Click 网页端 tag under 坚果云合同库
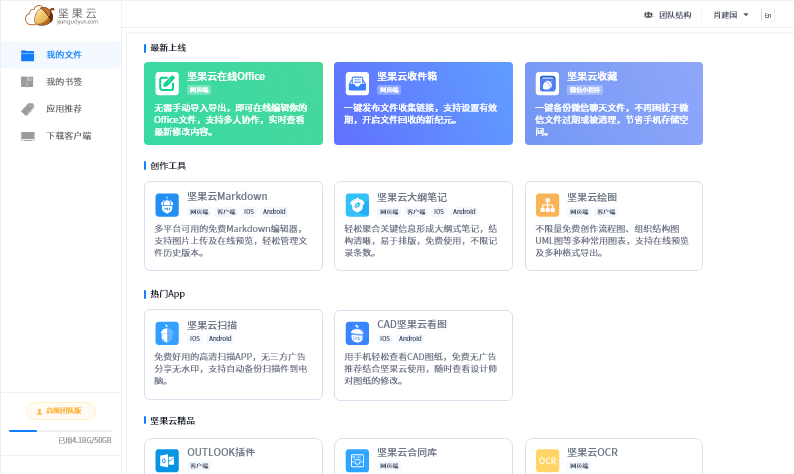The height and width of the screenshot is (474, 794). [389, 465]
